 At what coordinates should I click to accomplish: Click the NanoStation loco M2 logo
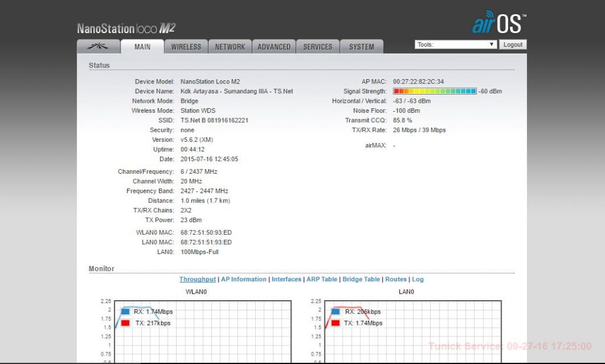(x=126, y=28)
